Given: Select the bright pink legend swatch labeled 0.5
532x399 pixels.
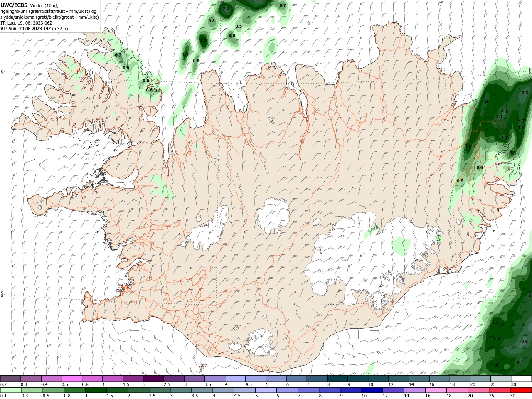Looking at the screenshot, I should [x=71, y=379].
